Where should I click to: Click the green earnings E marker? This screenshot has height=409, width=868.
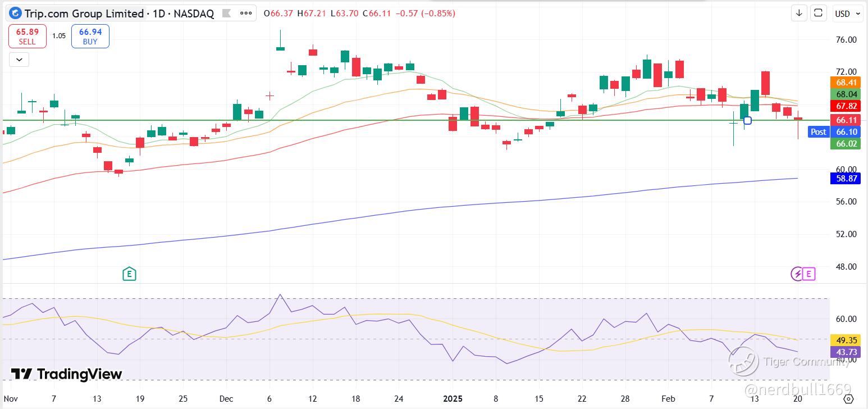[x=129, y=274]
